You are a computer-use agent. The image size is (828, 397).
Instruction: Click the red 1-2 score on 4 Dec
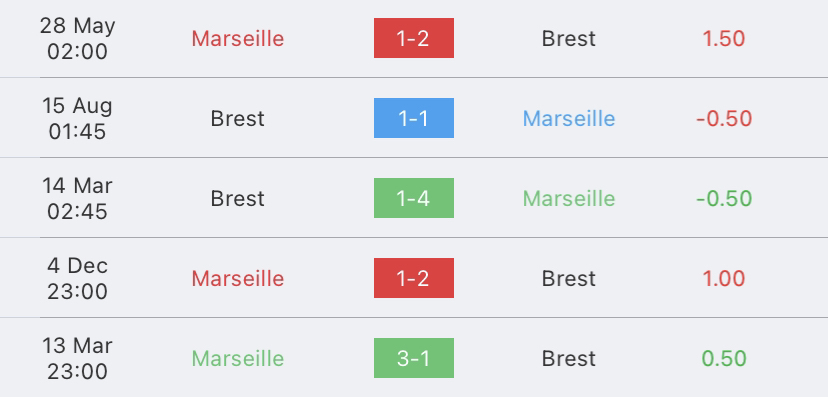point(413,278)
